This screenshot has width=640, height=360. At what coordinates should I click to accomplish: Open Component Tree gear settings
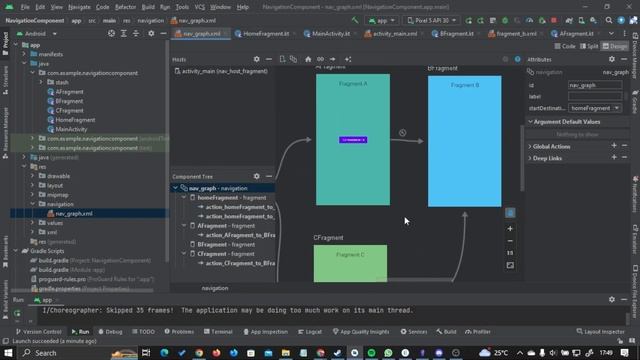click(256, 176)
